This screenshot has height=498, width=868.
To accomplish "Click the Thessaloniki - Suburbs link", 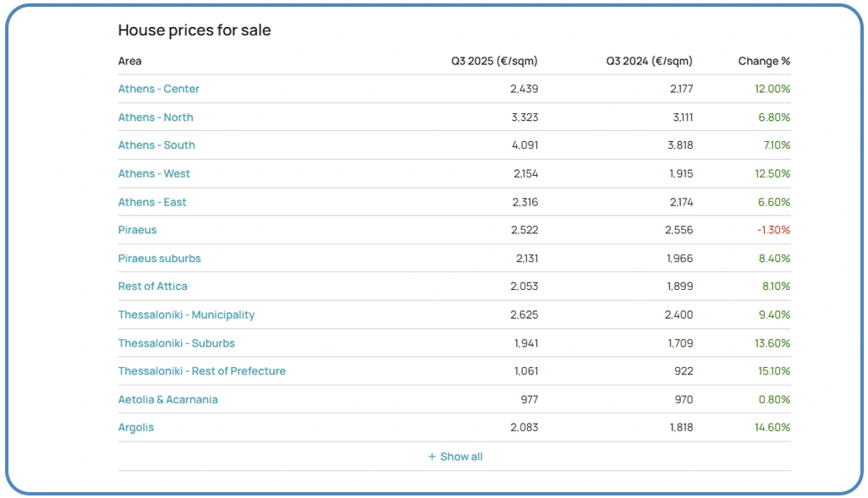I will pyautogui.click(x=176, y=343).
